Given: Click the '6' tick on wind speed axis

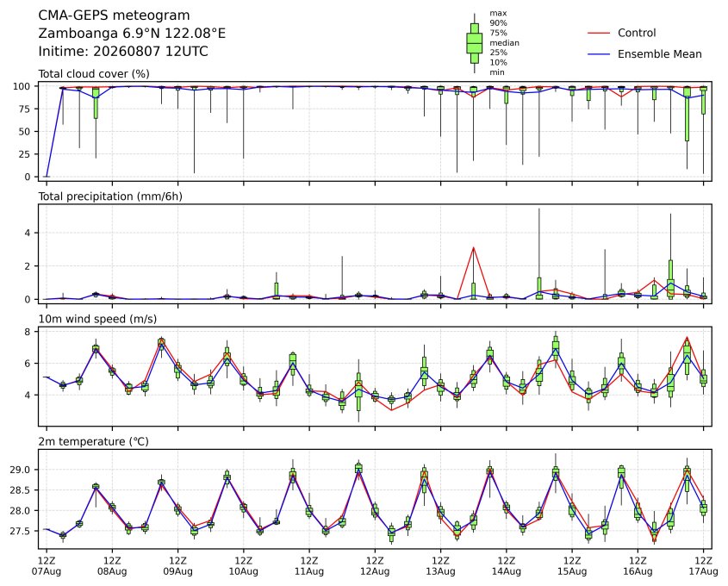Looking at the screenshot, I should [28, 363].
